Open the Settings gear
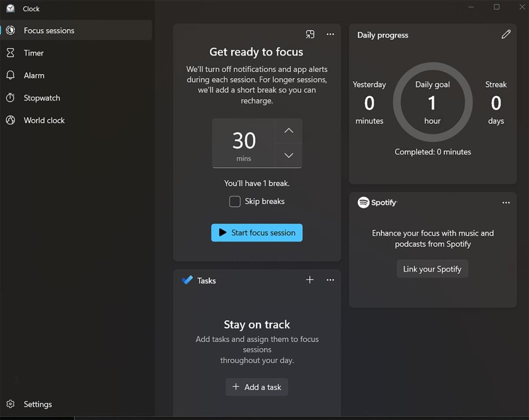 pyautogui.click(x=11, y=404)
